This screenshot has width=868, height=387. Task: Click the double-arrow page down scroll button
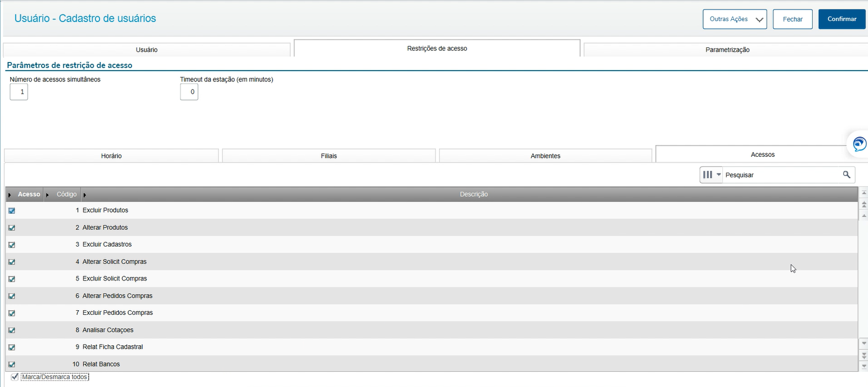coord(863,355)
